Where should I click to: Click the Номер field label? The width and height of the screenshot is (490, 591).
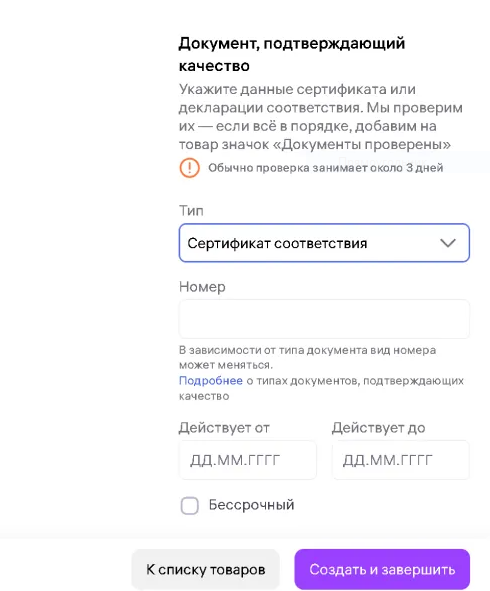tap(202, 287)
